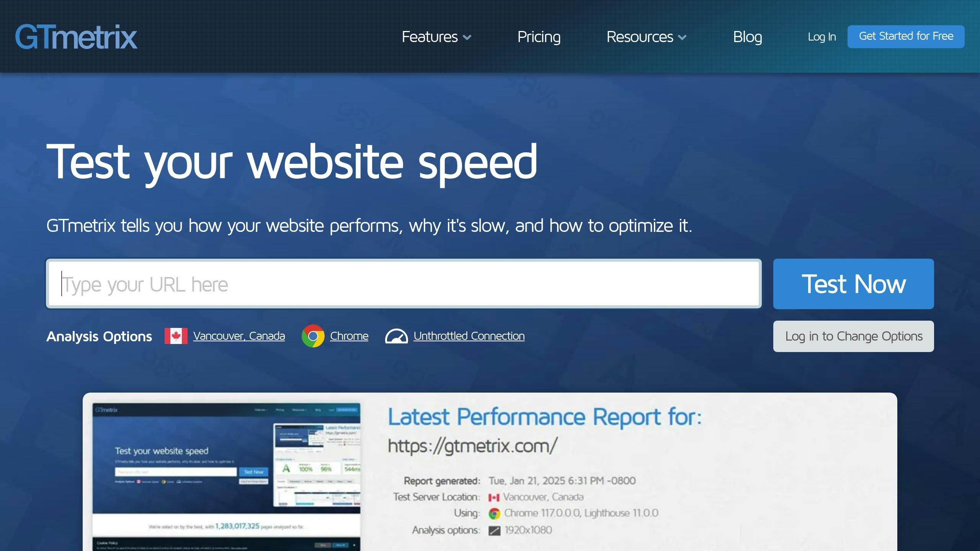Screen dimensions: 980x551
Task: Click the https://gtmetrix.com/ report URL
Action: tap(472, 446)
